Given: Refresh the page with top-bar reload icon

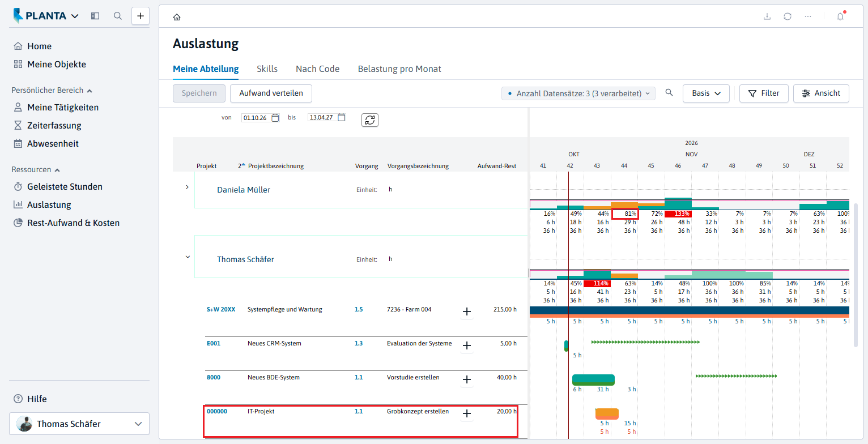Looking at the screenshot, I should [788, 16].
